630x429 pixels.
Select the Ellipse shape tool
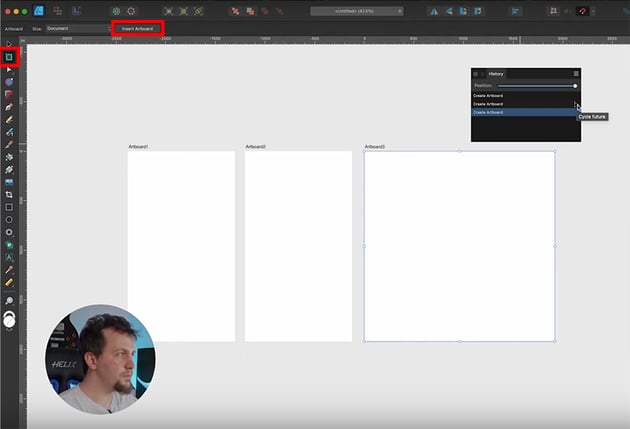pos(9,220)
